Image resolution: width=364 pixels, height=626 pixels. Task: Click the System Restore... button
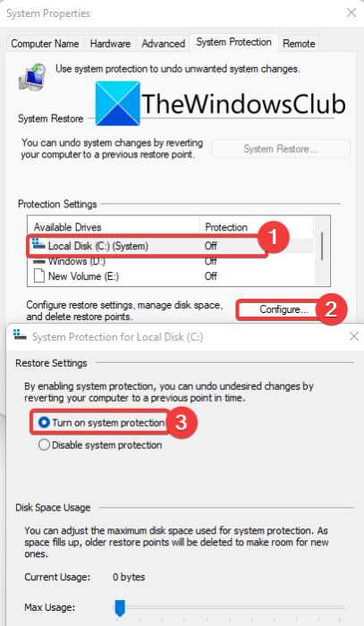point(281,149)
